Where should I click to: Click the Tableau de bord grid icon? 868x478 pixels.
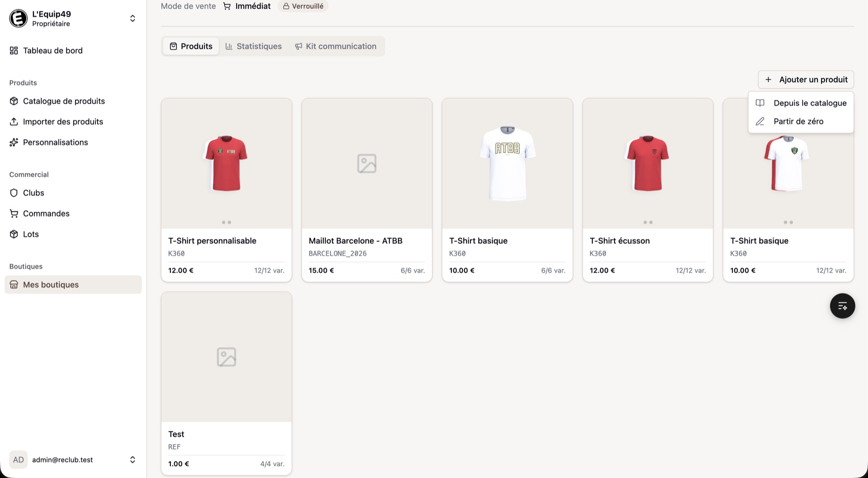pos(14,51)
